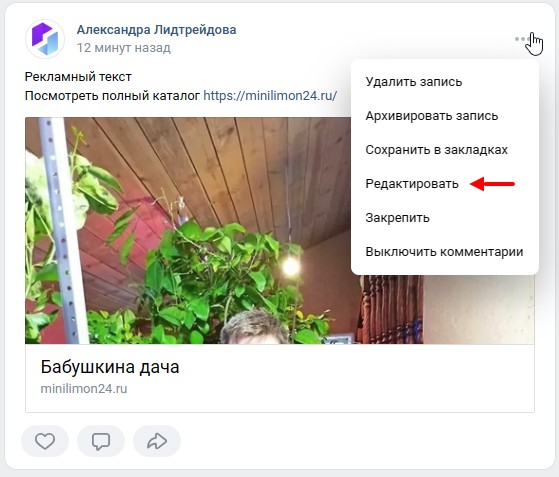Choose Редактировать from the post menu
Screen dimensions: 559x477
click(x=412, y=184)
